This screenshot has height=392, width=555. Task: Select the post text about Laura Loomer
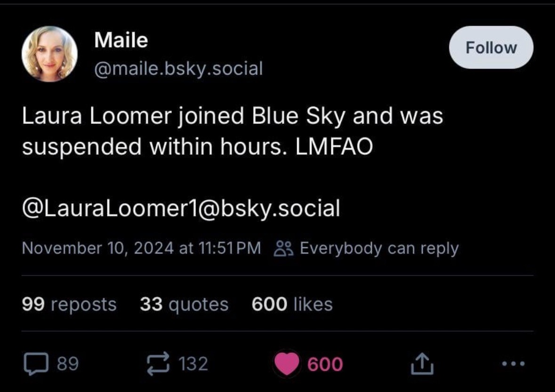click(x=233, y=131)
